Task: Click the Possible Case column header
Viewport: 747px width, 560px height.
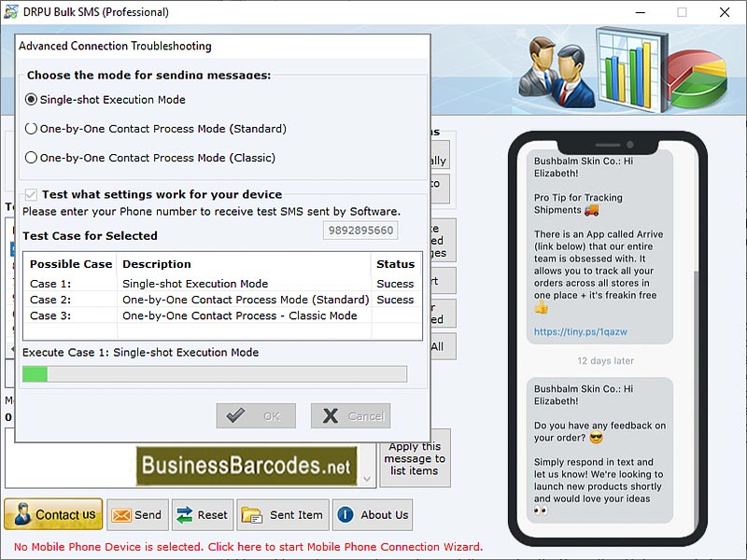Action: [x=71, y=264]
